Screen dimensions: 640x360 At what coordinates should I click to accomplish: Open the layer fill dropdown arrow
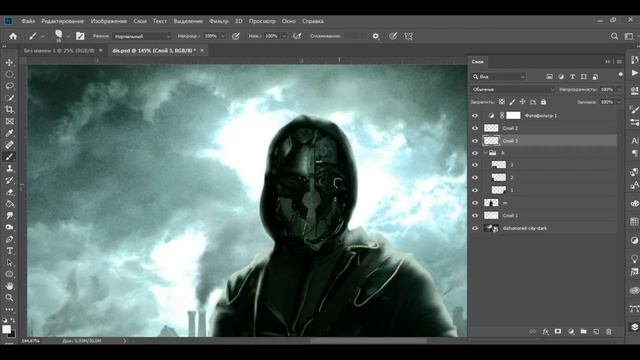(x=619, y=102)
